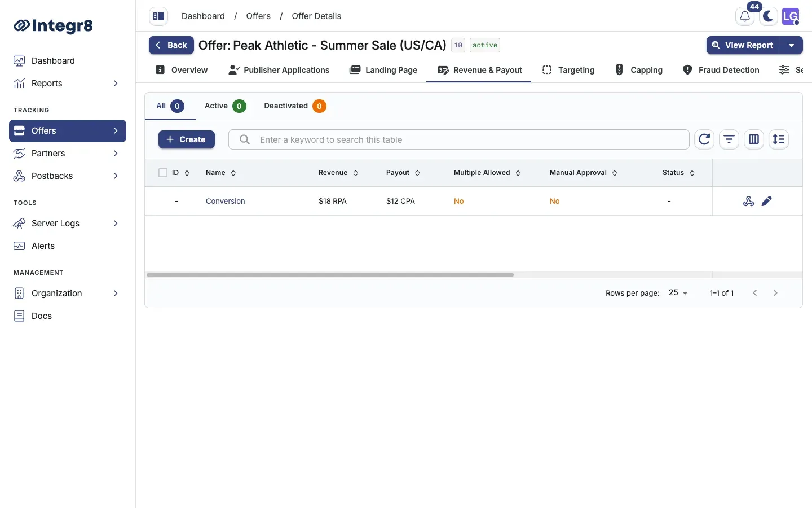Sort by the Status column
Viewport: 812px width, 508px height.
678,173
